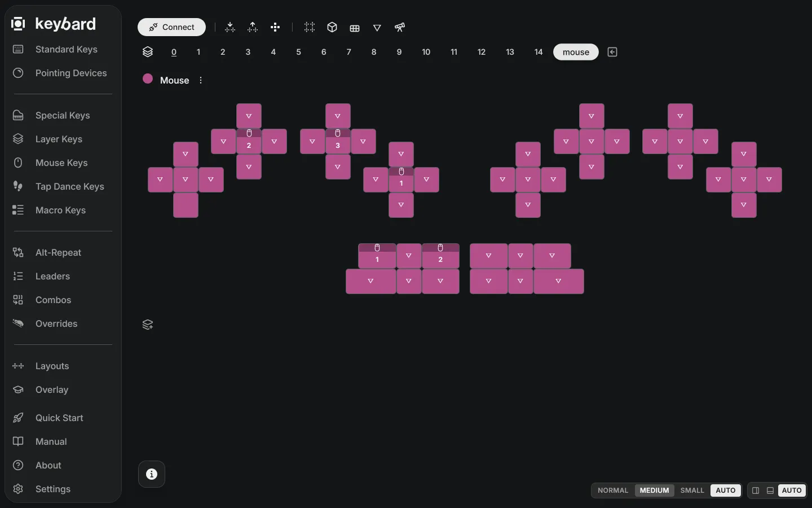
Task: Open Mouse Keys in sidebar
Action: click(63, 163)
